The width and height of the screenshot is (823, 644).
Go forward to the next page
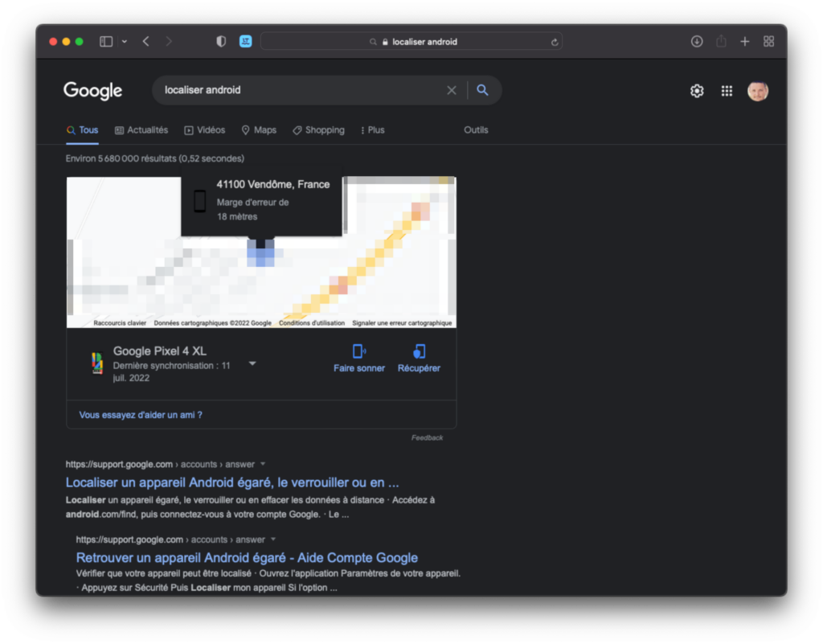tap(169, 42)
